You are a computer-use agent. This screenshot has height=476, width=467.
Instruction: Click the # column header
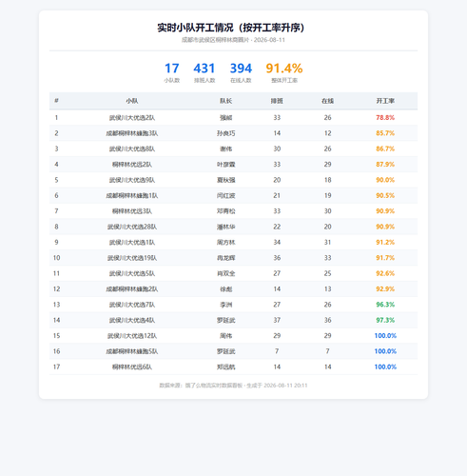(x=56, y=101)
